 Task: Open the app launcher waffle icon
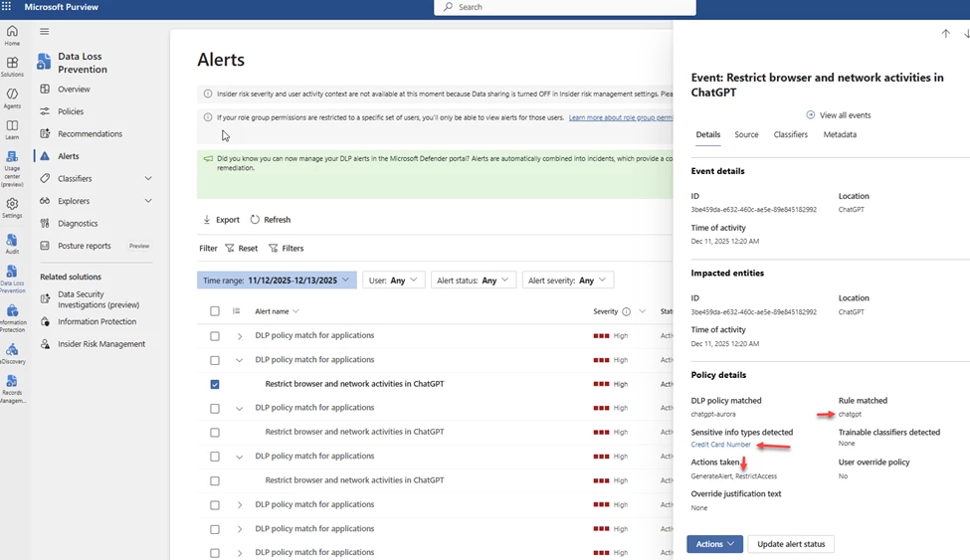(x=6, y=6)
